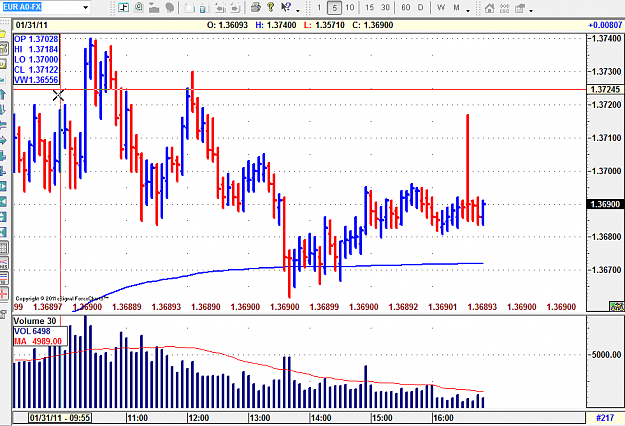Click the VW1.36556 readout
The height and width of the screenshot is (426, 625).
click(36, 80)
